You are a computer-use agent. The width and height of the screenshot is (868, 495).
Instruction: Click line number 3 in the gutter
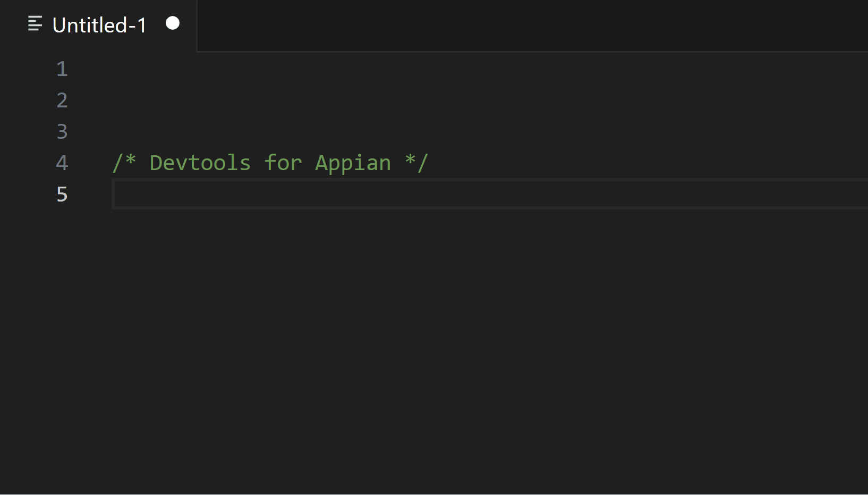[62, 131]
